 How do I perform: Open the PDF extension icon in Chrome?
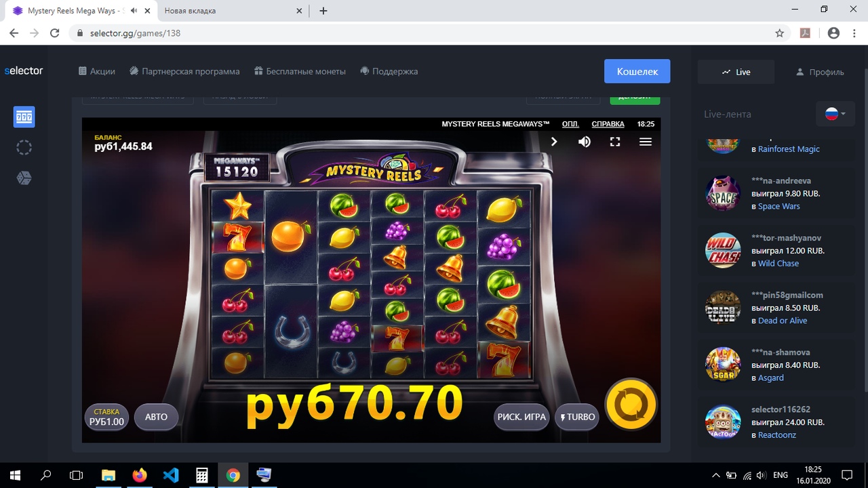point(806,33)
